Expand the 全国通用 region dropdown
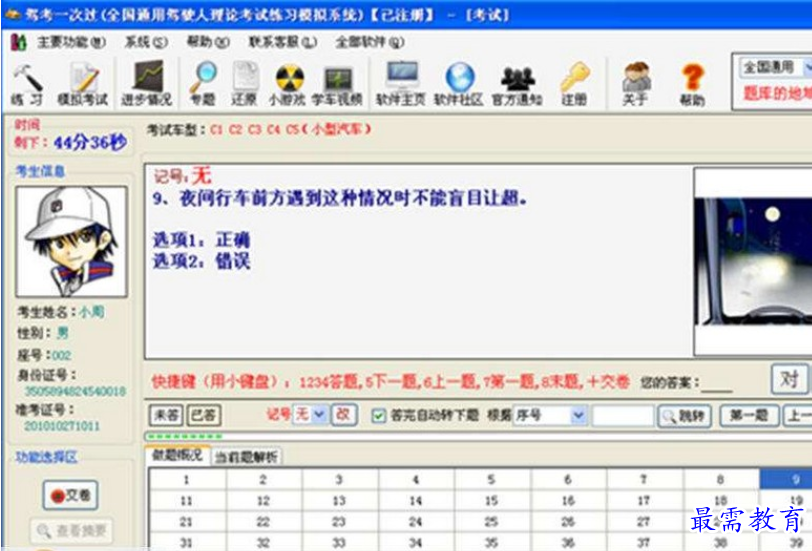Screen dimensions: 812x551 807,67
